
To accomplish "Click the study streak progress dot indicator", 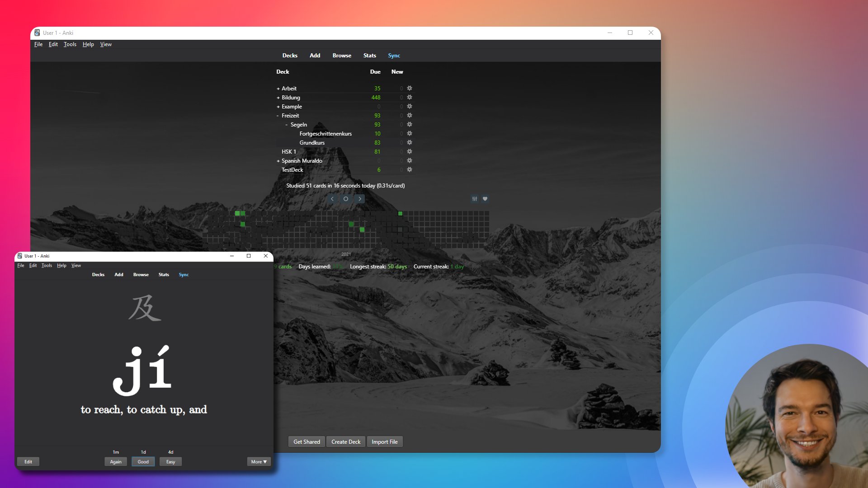I will coord(346,198).
